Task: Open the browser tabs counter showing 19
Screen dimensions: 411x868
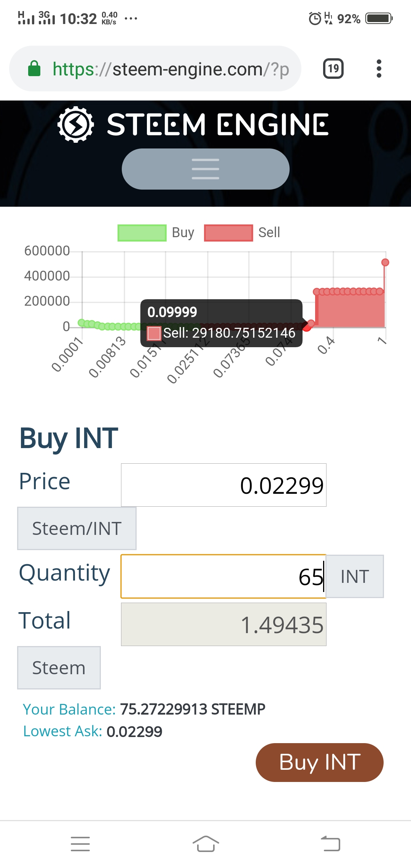Action: pos(333,69)
